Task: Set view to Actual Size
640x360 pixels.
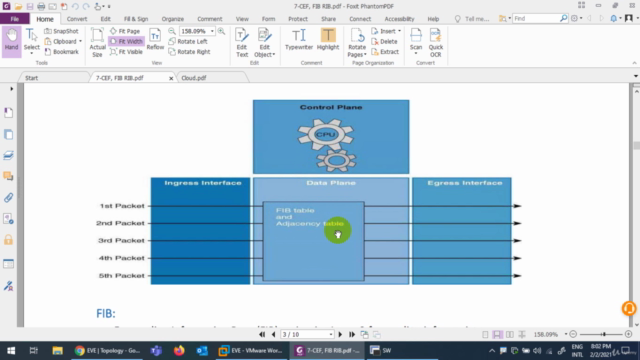Action: coord(97,42)
